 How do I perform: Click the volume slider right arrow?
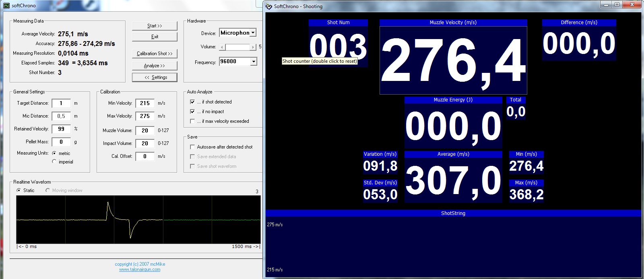(253, 47)
